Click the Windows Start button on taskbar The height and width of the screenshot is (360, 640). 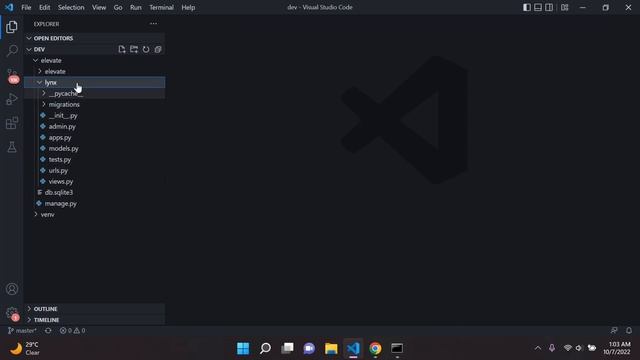pos(243,348)
